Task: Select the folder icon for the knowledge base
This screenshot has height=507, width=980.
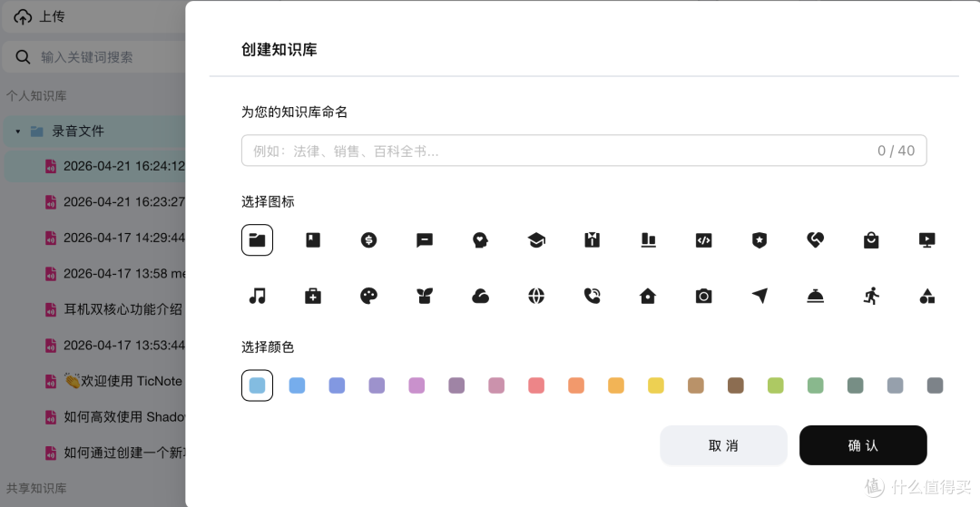Action: pos(257,239)
